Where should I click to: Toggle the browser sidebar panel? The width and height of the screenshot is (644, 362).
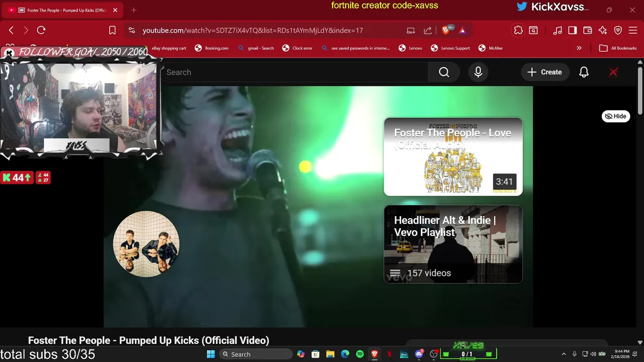pyautogui.click(x=572, y=30)
